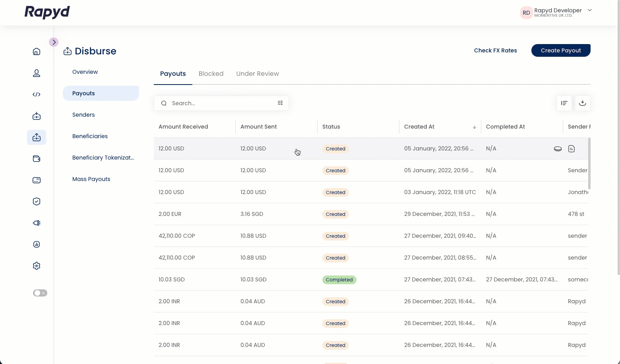
Task: Click the column arrangement icon button
Action: [x=564, y=103]
